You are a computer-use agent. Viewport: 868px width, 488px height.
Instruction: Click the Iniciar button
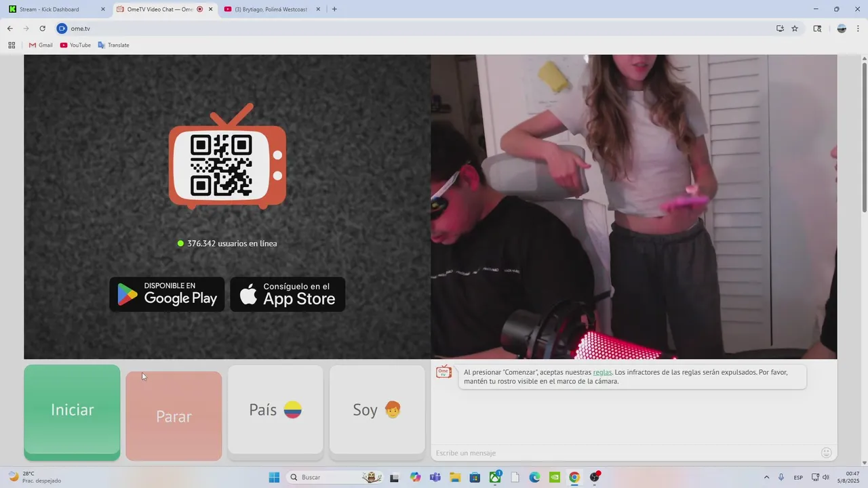[x=72, y=412]
